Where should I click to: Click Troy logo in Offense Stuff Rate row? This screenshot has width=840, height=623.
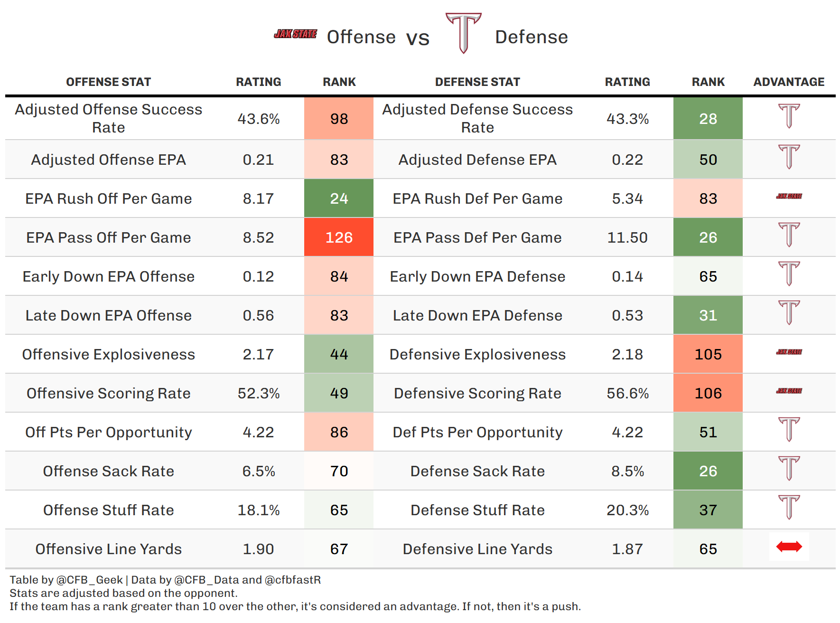pyautogui.click(x=789, y=507)
